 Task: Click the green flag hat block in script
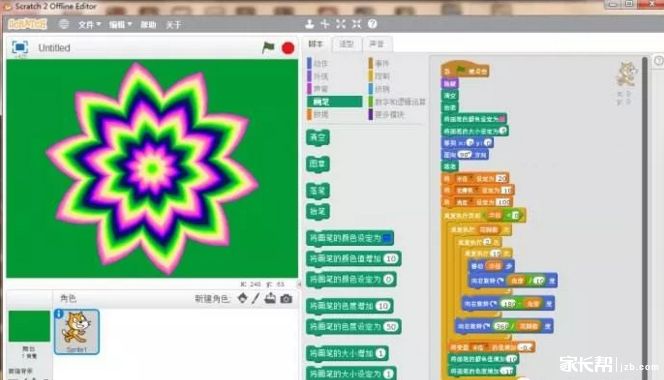(465, 69)
